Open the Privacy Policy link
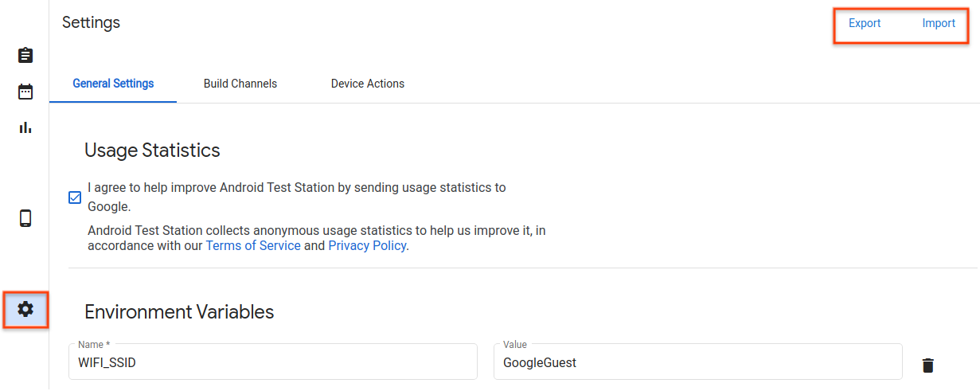This screenshot has width=980, height=391. coord(367,245)
